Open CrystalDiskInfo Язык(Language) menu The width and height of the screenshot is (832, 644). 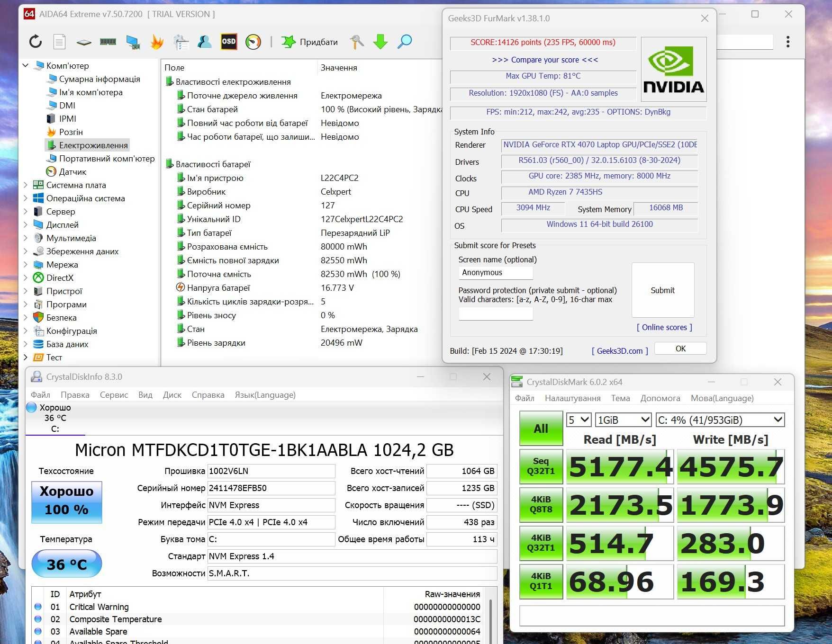(265, 395)
